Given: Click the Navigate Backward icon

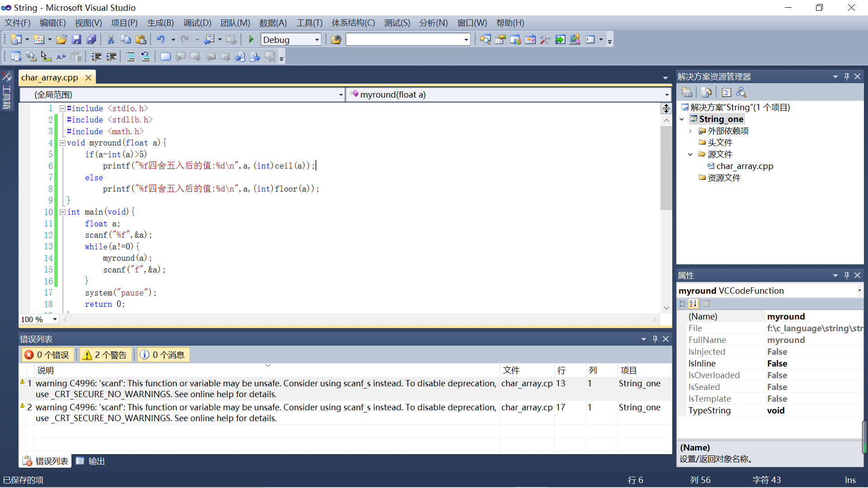Looking at the screenshot, I should 209,40.
